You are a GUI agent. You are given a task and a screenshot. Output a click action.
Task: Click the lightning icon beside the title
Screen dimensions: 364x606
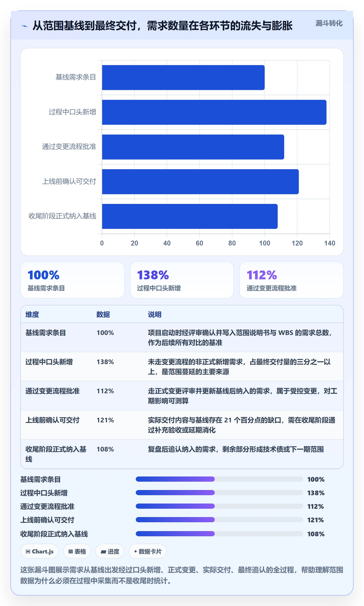(25, 26)
